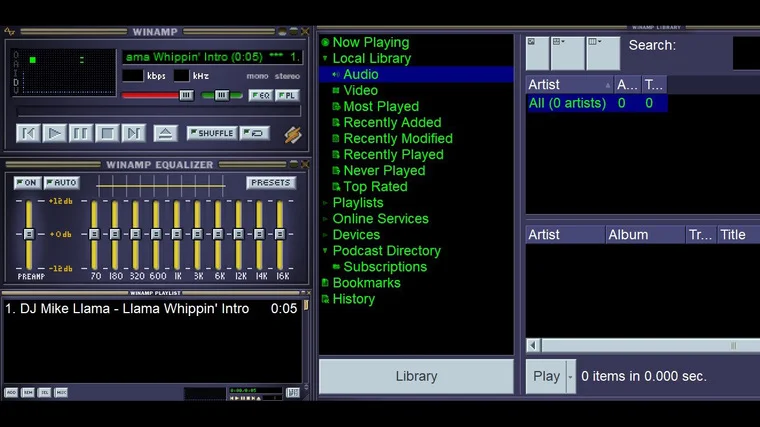Collapse the Podcast Directory node

325,251
